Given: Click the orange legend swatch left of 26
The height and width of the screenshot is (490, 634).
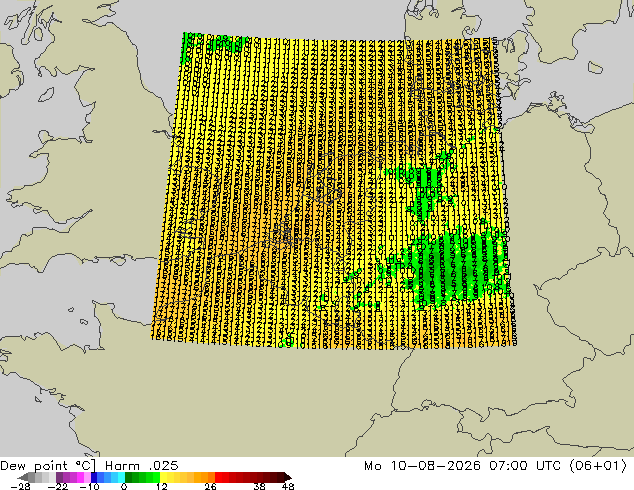Looking at the screenshot, I should click(211, 477).
